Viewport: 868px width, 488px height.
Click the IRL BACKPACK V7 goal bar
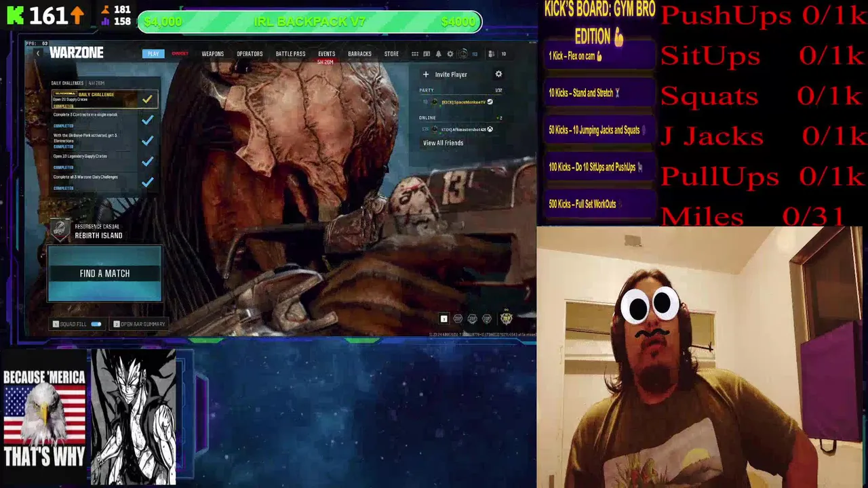(x=310, y=22)
